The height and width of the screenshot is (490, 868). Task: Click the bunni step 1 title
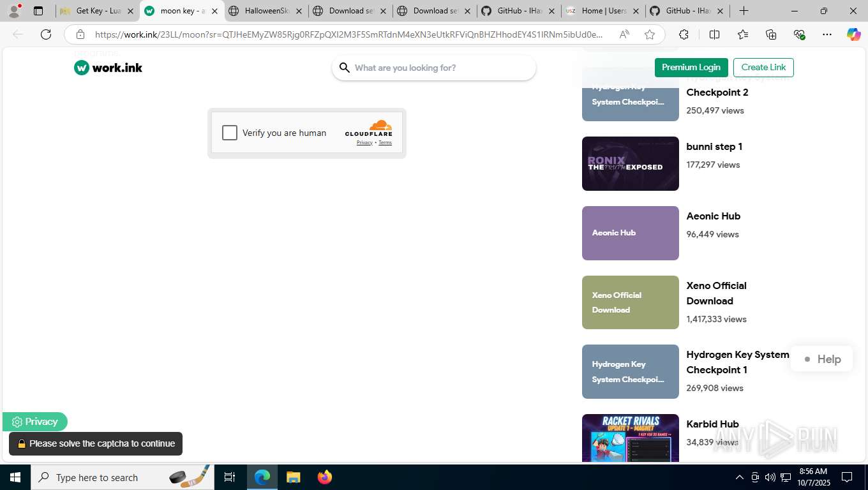point(714,147)
